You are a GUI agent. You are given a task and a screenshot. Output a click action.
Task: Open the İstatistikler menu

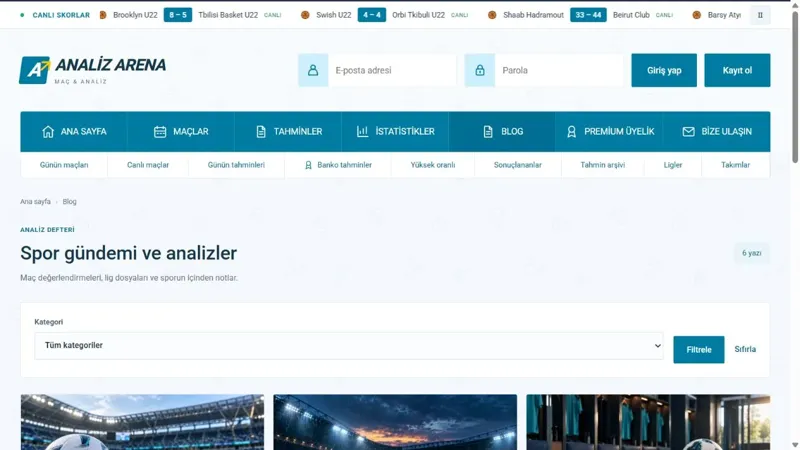[395, 132]
